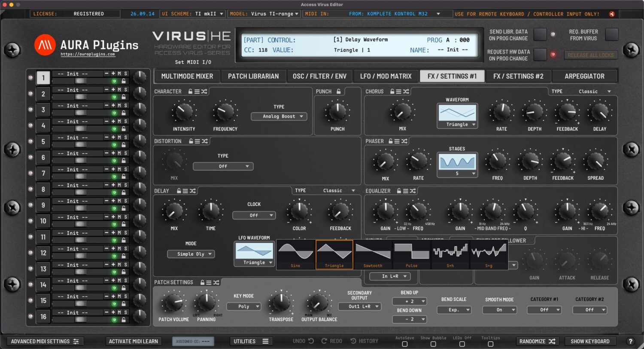Toggle Send Libr. Data on Prog Change
This screenshot has height=349, width=644.
540,35
